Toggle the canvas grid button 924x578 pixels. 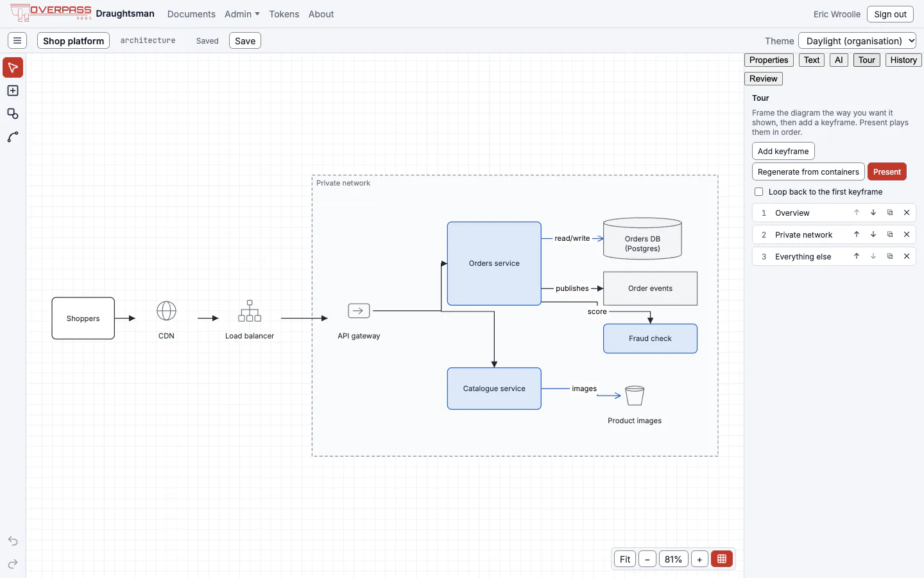(x=722, y=559)
